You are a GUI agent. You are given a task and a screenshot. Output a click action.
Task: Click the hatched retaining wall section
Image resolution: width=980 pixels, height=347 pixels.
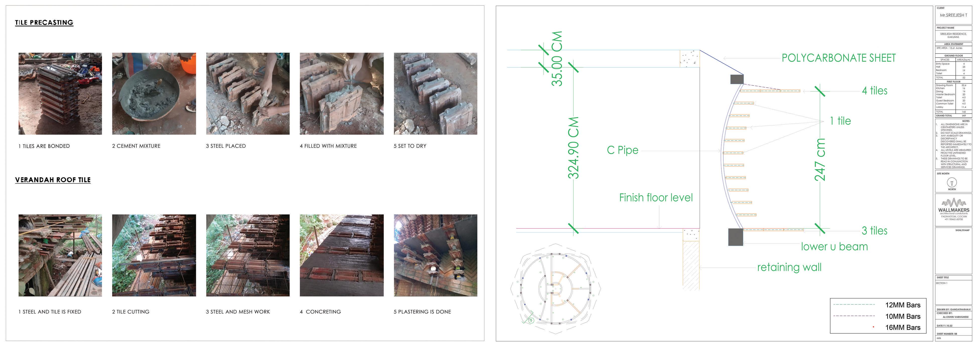(x=690, y=266)
